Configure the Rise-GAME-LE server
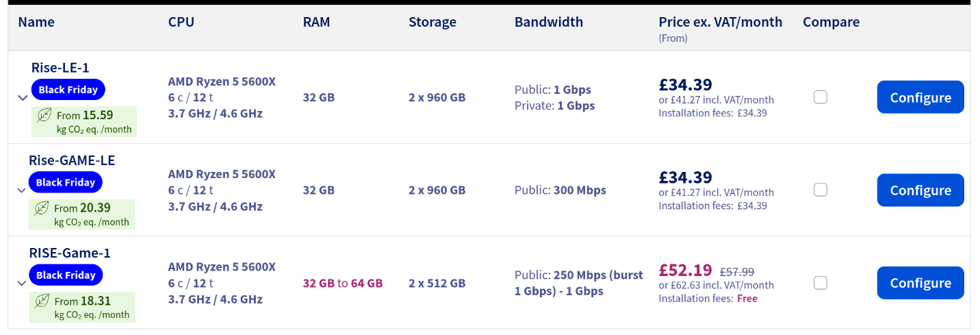Viewport: 980px width, 335px height. 920,190
